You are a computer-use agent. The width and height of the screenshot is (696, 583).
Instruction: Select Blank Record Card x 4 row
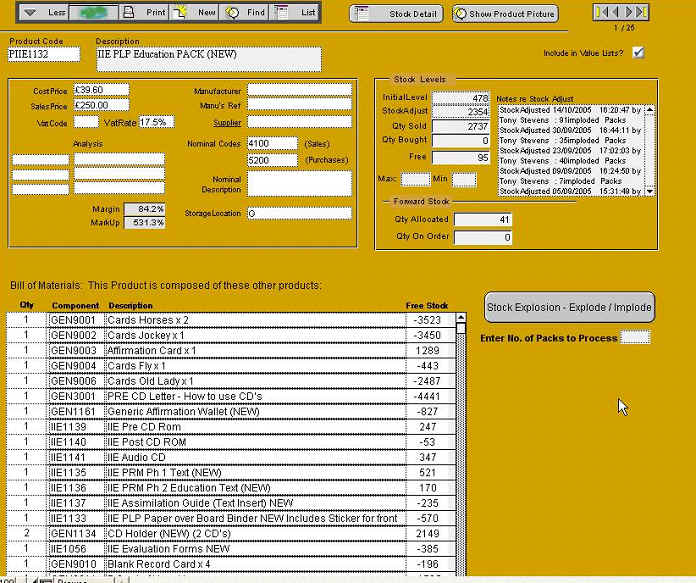[x=231, y=564]
